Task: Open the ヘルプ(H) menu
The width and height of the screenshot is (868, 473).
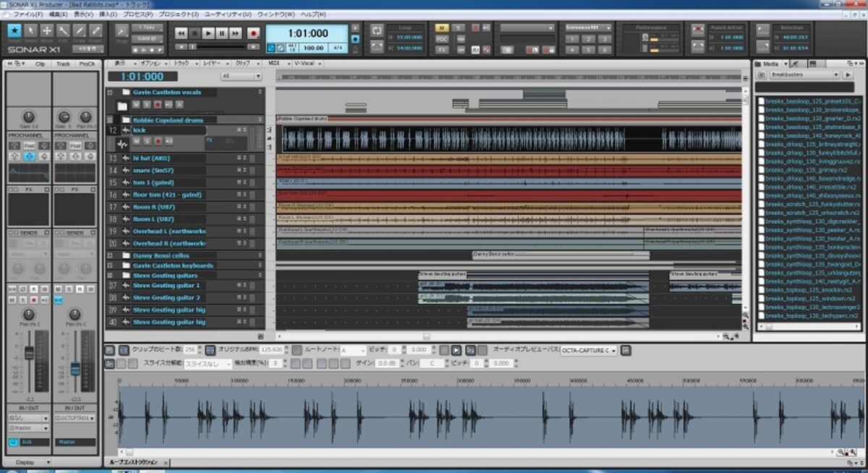Action: tap(313, 14)
